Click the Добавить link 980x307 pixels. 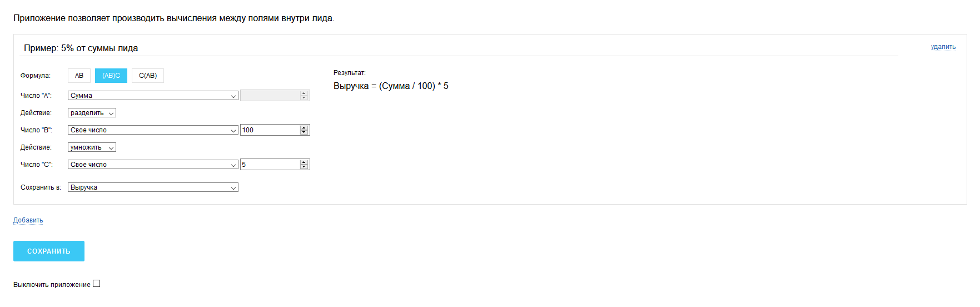pyautogui.click(x=28, y=220)
